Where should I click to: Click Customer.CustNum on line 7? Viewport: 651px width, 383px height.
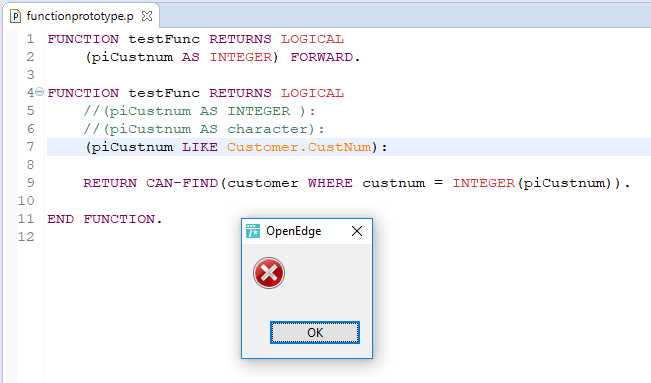pyautogui.click(x=299, y=147)
